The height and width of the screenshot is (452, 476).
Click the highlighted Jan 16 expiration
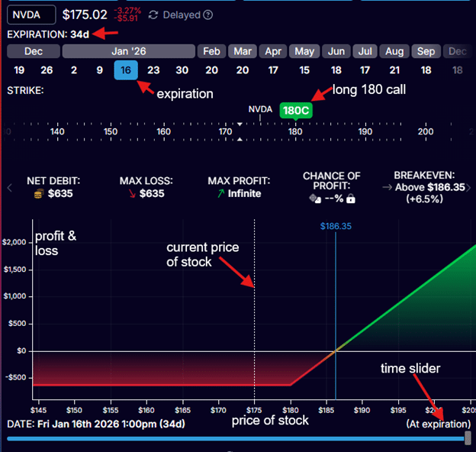click(x=126, y=70)
